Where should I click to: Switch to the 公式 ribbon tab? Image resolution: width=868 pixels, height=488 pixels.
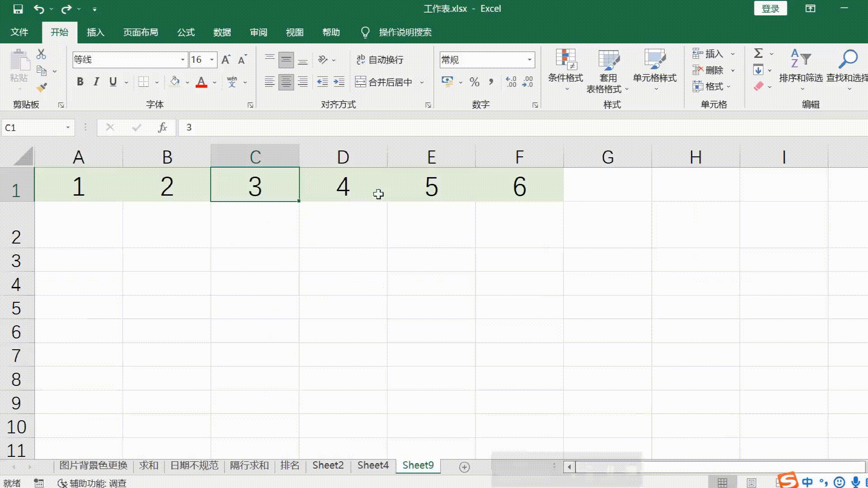coord(186,33)
